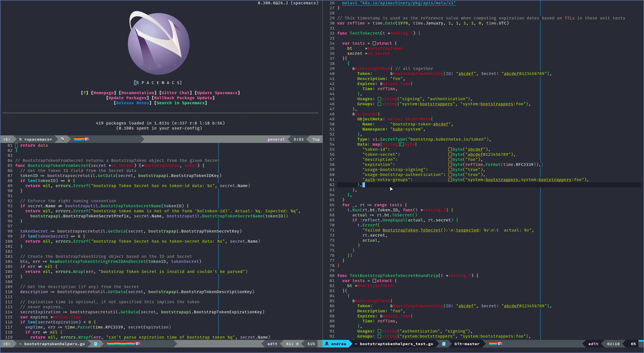The width and height of the screenshot is (644, 353).
Task: Click the <E> state indicator in bottom-left modeline
Action: (7, 344)
